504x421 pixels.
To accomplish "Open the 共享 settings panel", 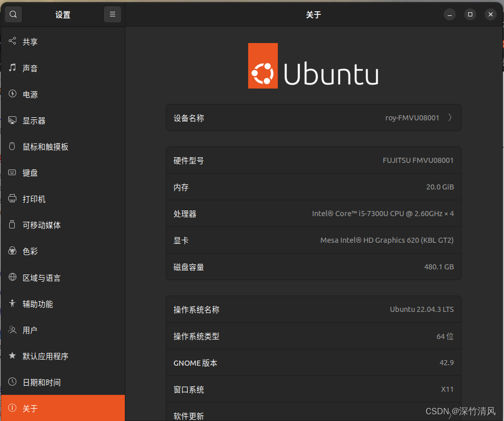I will (x=63, y=42).
